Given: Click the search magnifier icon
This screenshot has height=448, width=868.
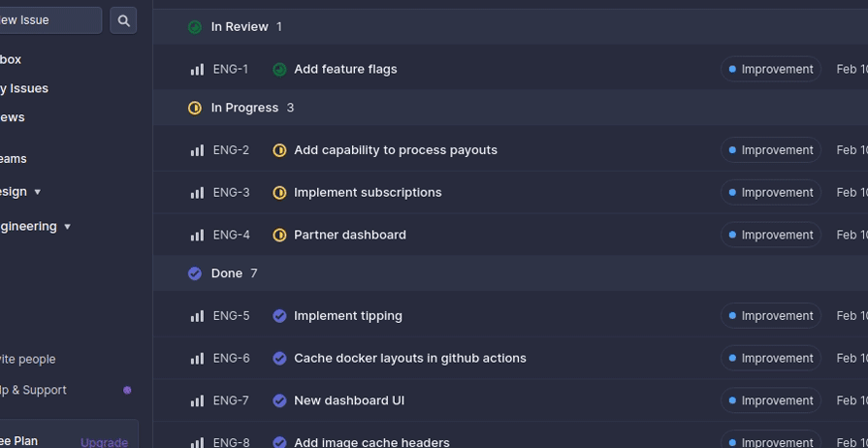Looking at the screenshot, I should point(123,20).
